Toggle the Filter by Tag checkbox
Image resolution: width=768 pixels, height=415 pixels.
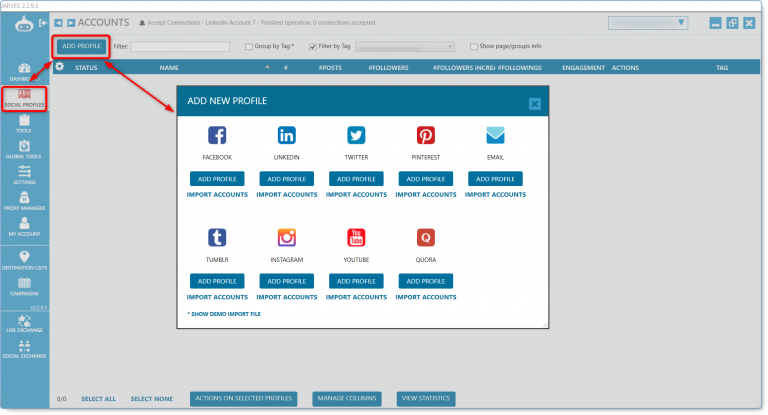click(x=313, y=46)
